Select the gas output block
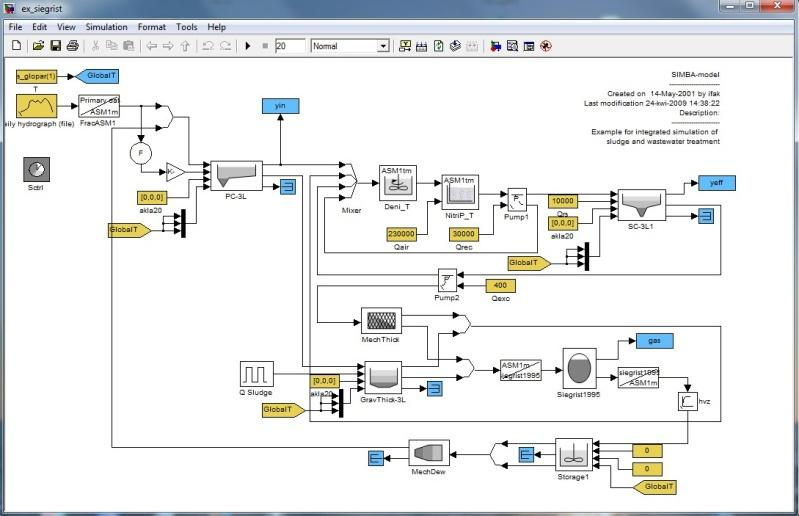Screen dimensions: 799x516 coord(654,341)
